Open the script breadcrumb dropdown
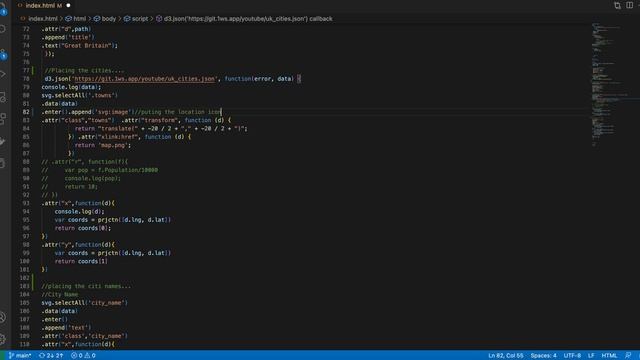 [x=136, y=19]
